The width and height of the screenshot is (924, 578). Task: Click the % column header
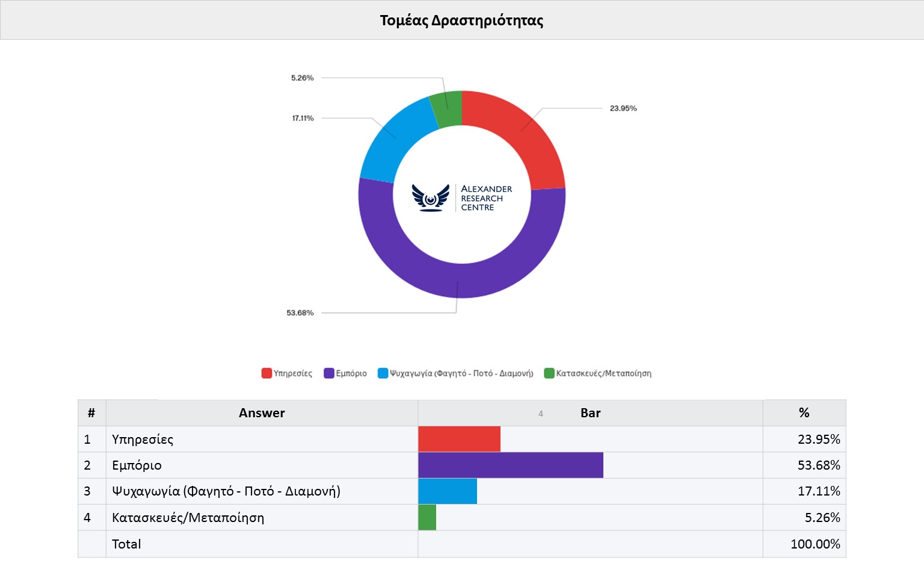(x=804, y=413)
